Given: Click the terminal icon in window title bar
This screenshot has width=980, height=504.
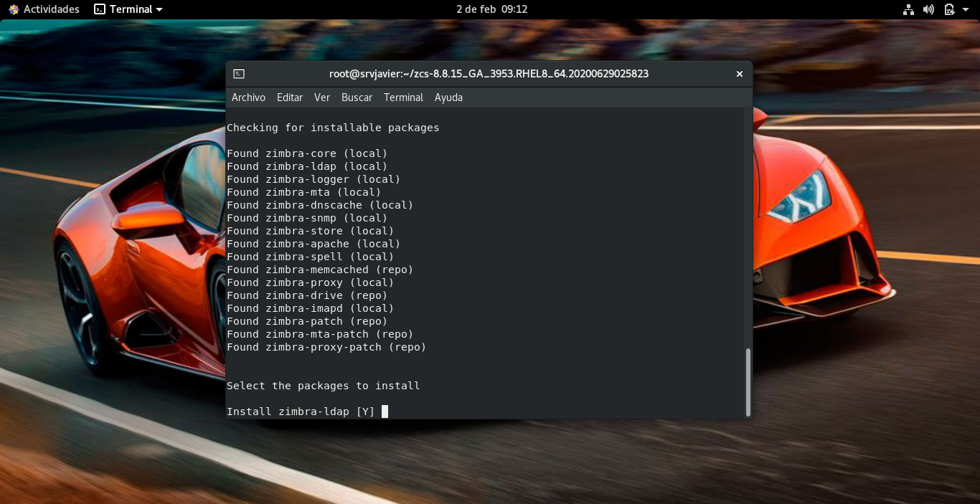Looking at the screenshot, I should click(240, 74).
